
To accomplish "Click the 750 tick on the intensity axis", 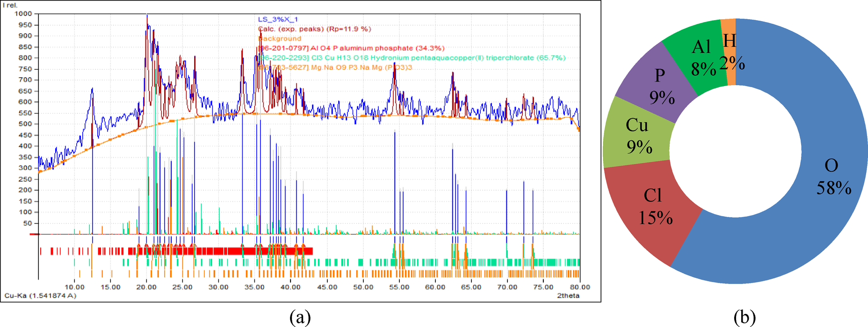I will pyautogui.click(x=25, y=69).
